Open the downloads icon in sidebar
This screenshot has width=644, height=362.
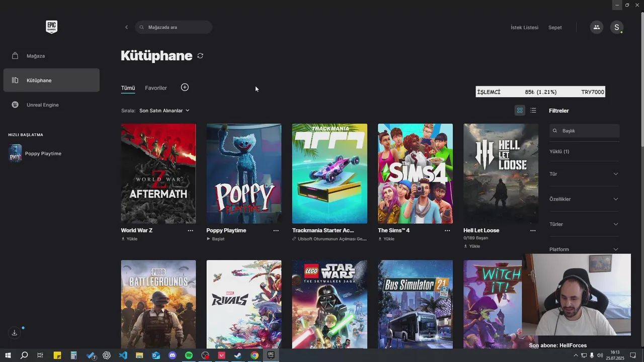click(15, 332)
